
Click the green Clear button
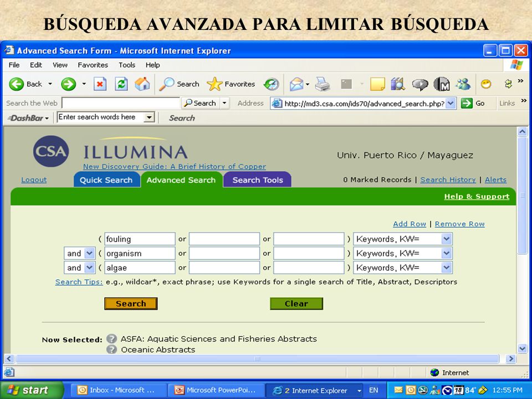(x=296, y=304)
